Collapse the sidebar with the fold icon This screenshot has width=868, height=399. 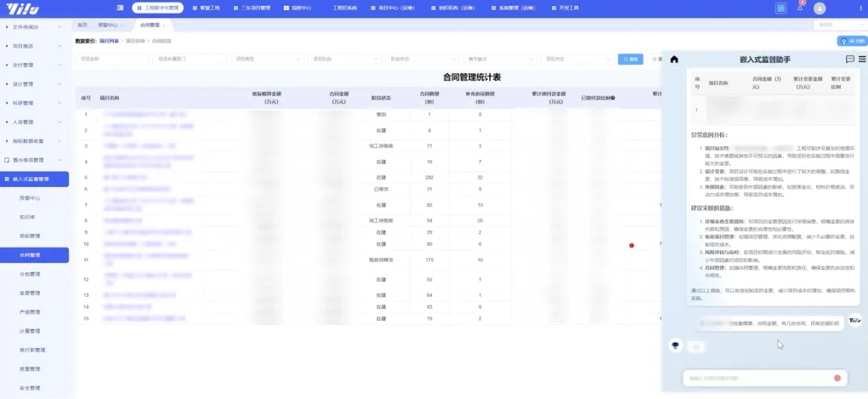[120, 8]
